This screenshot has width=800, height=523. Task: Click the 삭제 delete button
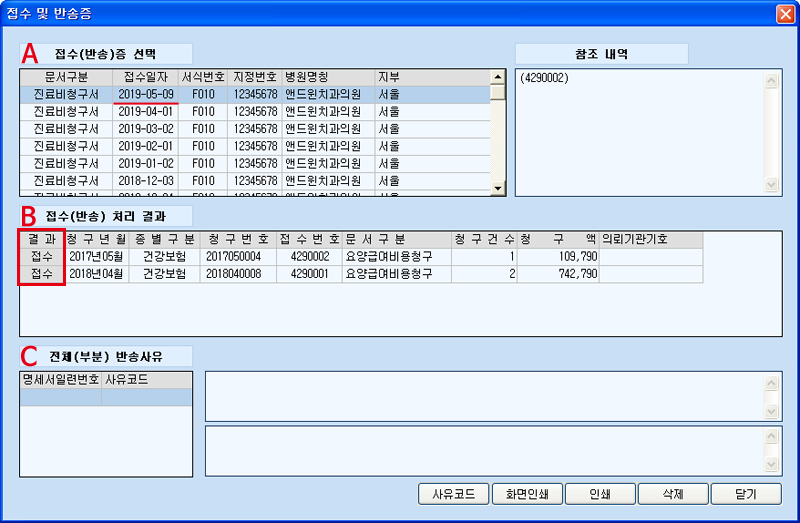[673, 494]
